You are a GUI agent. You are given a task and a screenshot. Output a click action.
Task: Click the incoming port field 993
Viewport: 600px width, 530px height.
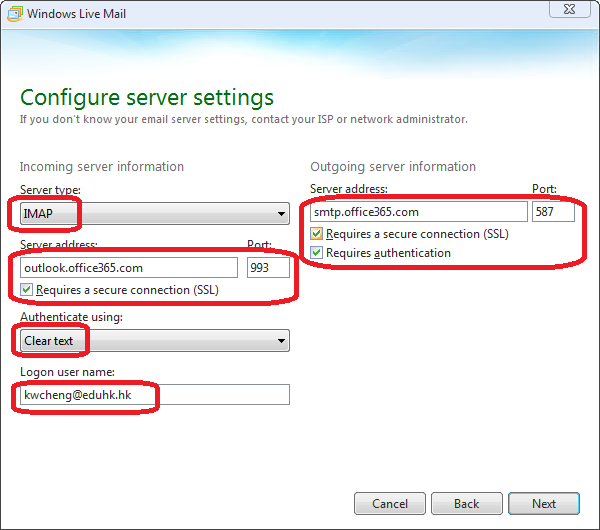tap(268, 267)
